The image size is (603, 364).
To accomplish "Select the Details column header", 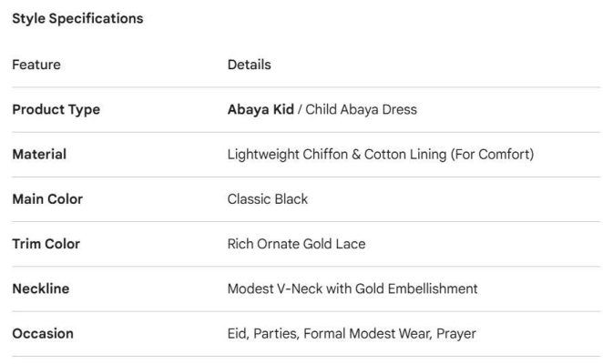I will pos(249,65).
